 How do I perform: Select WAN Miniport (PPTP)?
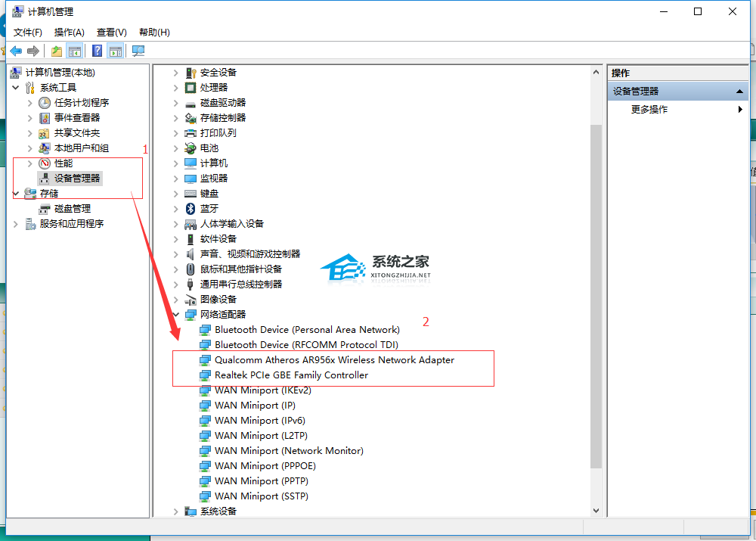point(262,481)
